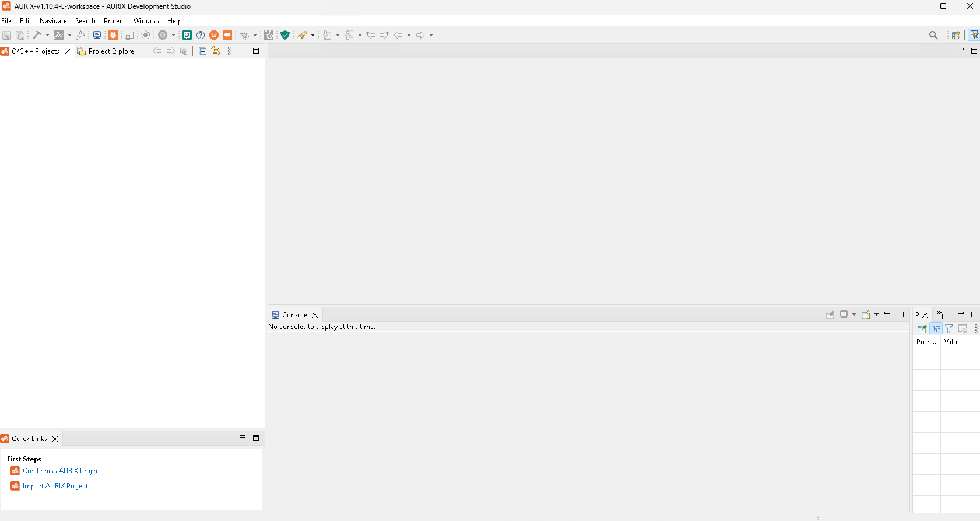Open dropdown beside Open Console icon
980x521 pixels.
click(x=876, y=314)
